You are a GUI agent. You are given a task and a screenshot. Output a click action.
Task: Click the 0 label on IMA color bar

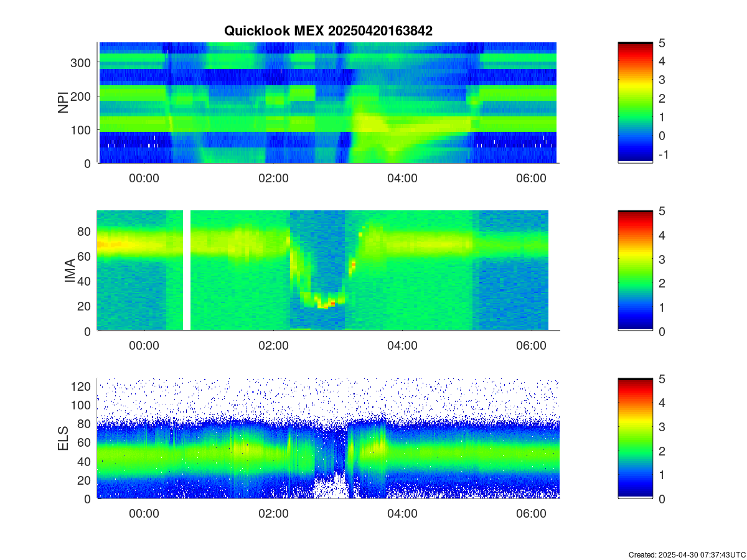coord(662,331)
